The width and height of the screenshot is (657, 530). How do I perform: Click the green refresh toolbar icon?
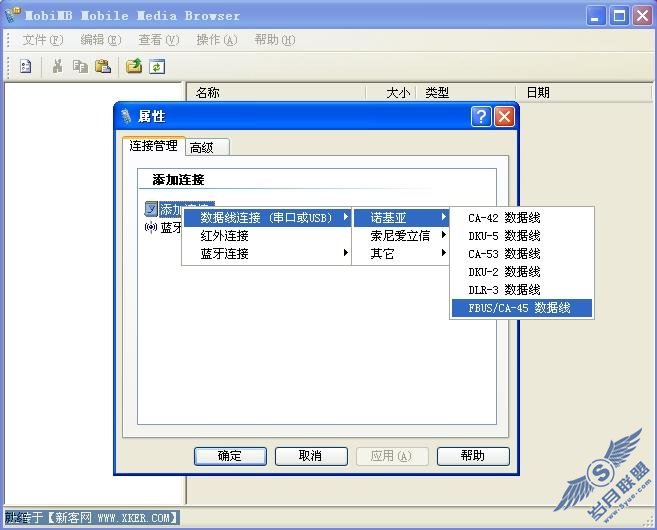click(x=157, y=66)
